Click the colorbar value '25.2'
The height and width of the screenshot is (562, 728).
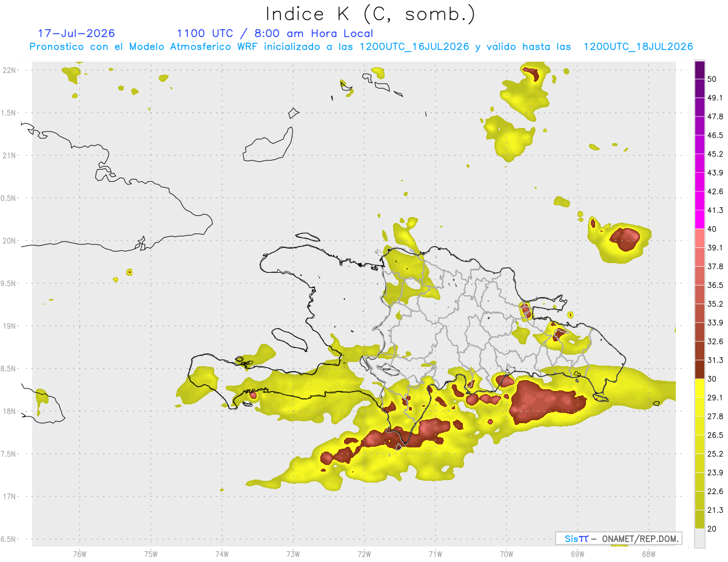[x=715, y=454]
